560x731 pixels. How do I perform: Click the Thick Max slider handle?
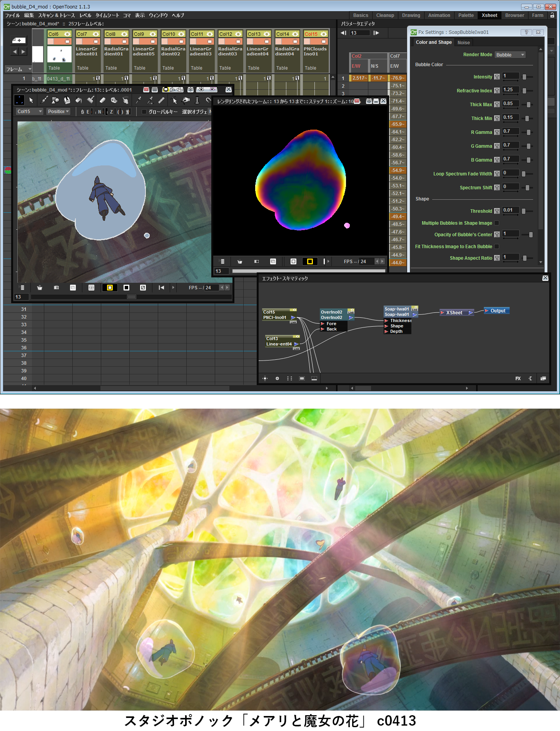pyautogui.click(x=528, y=105)
